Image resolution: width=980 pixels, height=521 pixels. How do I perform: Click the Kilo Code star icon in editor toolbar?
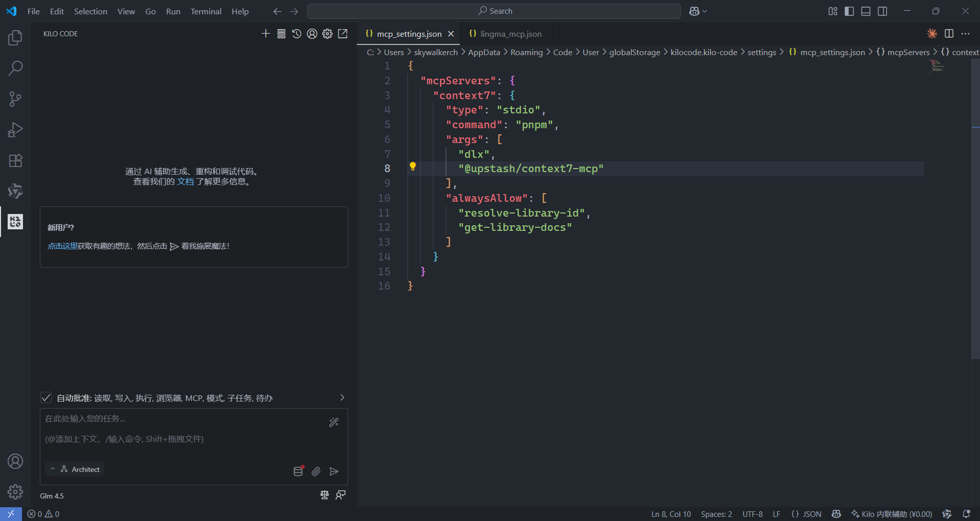[x=932, y=34]
